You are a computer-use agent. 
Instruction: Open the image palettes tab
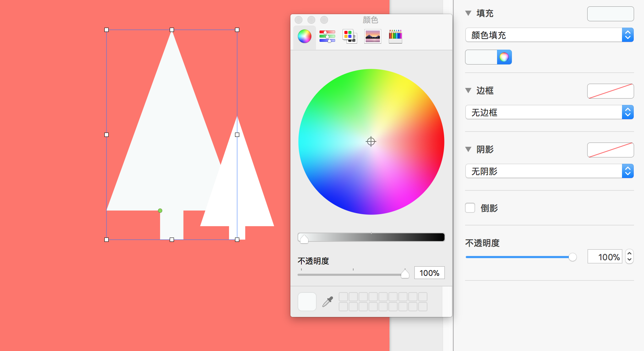tap(372, 36)
